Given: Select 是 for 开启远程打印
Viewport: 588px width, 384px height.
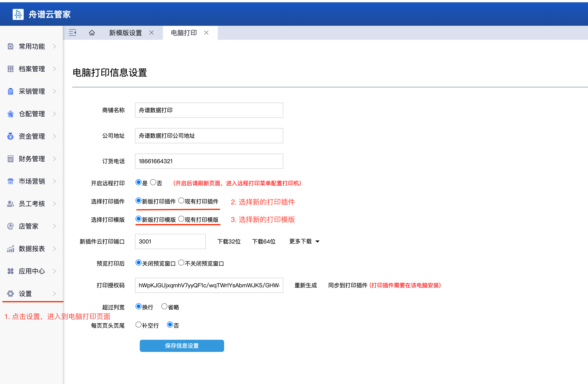Looking at the screenshot, I should point(138,182).
